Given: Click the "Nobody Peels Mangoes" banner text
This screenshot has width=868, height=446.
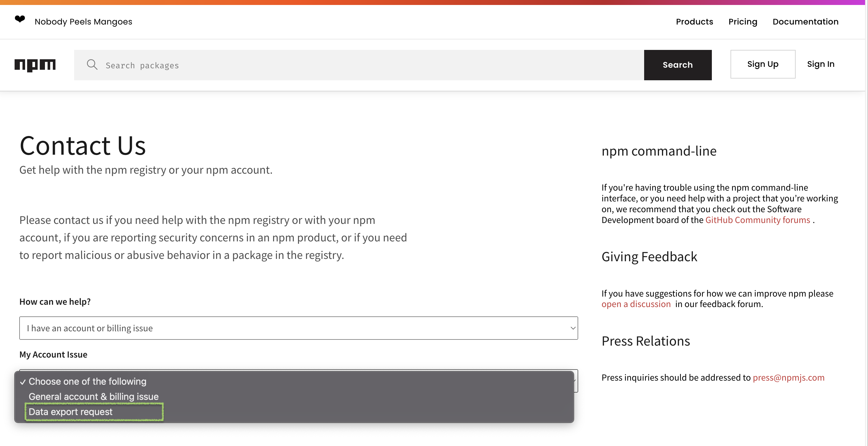Looking at the screenshot, I should (83, 21).
